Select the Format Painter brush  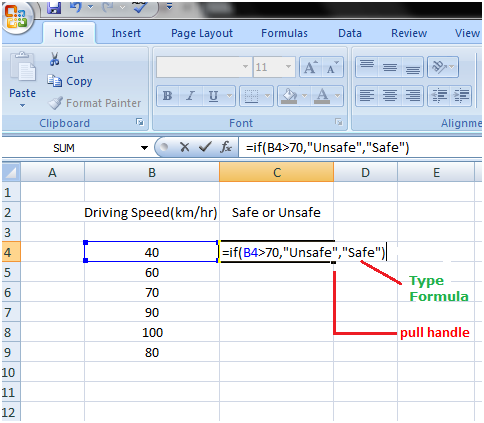[55, 103]
